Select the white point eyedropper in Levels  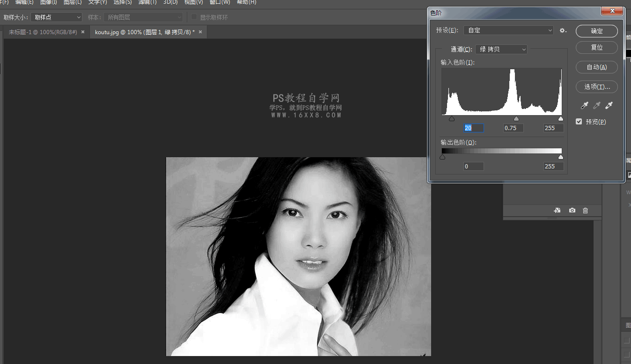(x=609, y=106)
